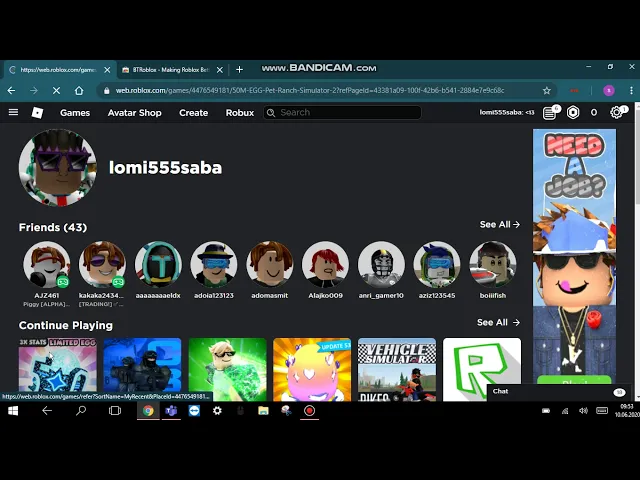The width and height of the screenshot is (640, 480).
Task: Click the lomi555saba name in navbar
Action: coord(507,112)
